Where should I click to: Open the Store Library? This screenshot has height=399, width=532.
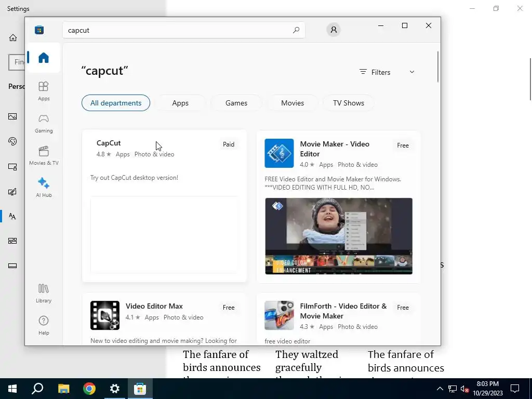44,294
